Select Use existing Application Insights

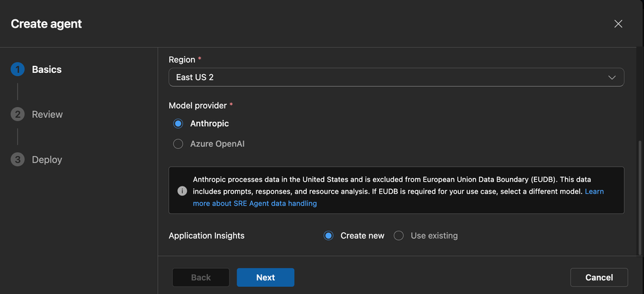[x=399, y=236]
